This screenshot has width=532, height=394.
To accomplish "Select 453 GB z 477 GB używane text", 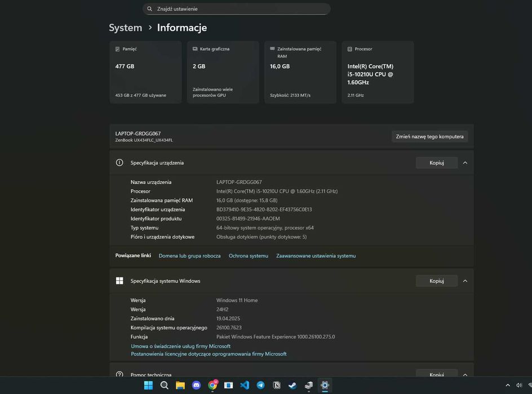I will click(140, 95).
